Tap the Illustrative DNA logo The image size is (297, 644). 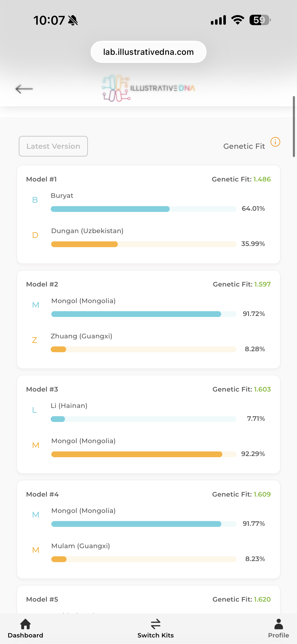point(148,88)
